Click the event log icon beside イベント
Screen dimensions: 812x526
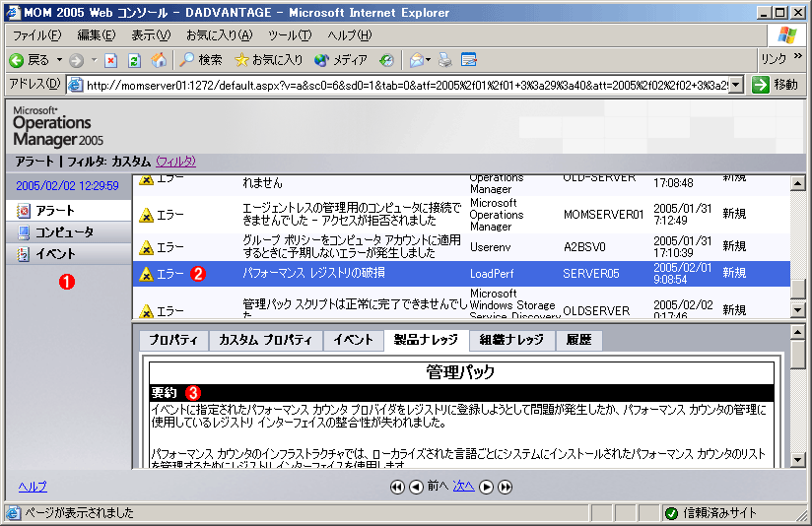point(24,254)
